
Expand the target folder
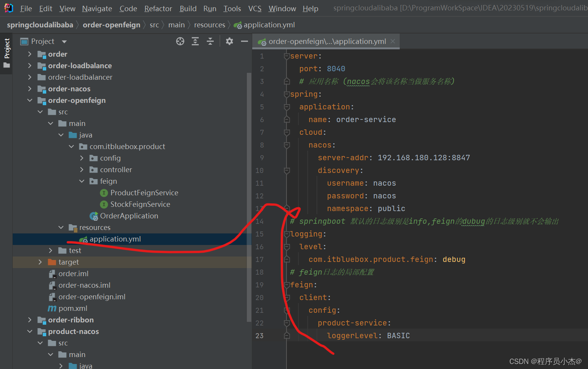[x=40, y=262]
